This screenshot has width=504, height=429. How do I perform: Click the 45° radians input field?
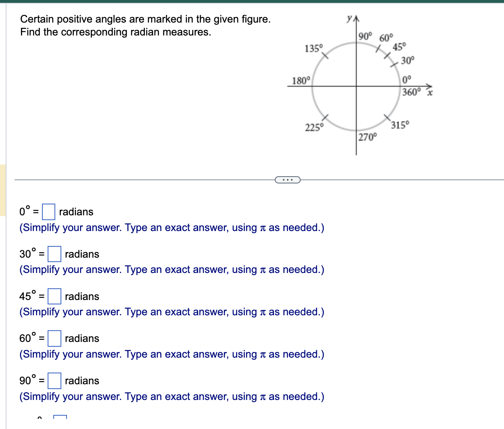[x=54, y=295]
